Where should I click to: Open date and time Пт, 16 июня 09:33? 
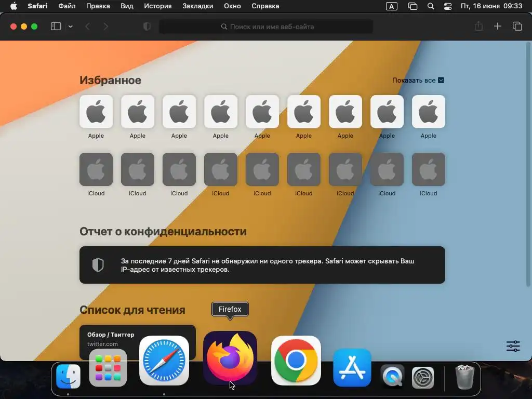(491, 6)
